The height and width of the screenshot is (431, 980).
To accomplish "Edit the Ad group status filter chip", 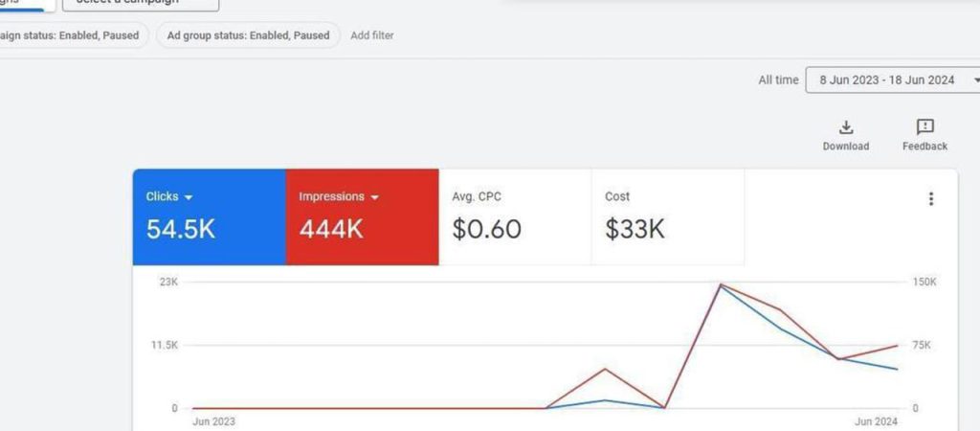I will [247, 35].
